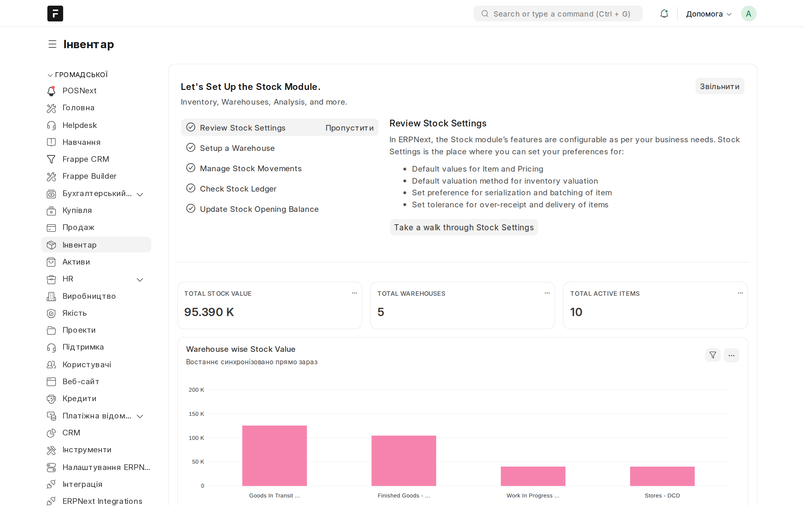Viewport: 812px width, 508px height.
Task: Click the search magnifier icon
Action: coord(485,14)
